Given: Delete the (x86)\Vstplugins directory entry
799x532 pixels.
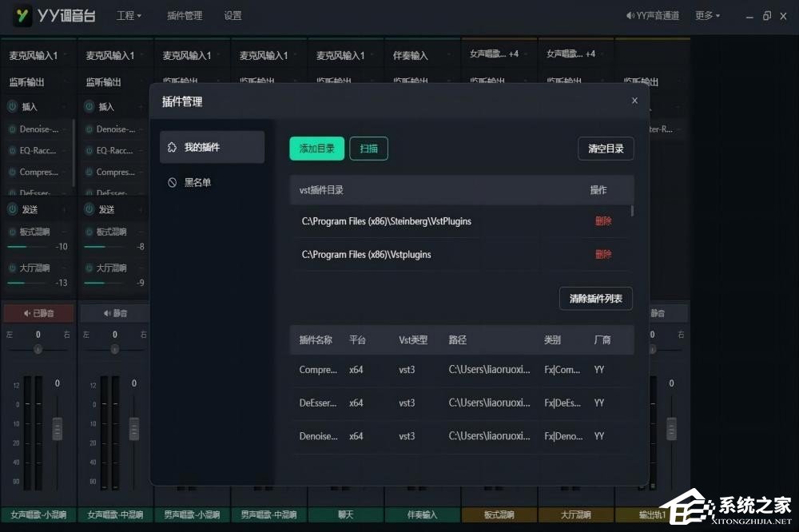Looking at the screenshot, I should point(603,254).
